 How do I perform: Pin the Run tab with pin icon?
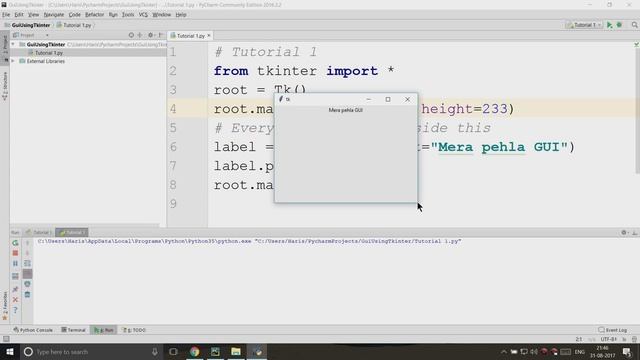15,289
